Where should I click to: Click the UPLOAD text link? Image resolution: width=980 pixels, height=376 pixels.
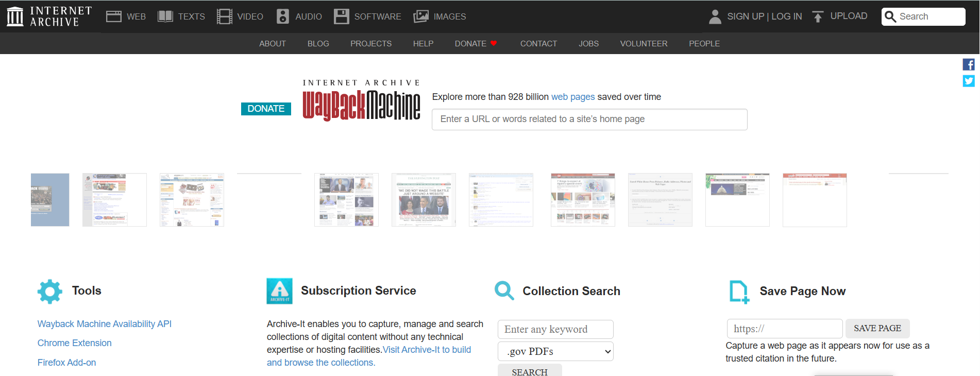click(x=849, y=16)
